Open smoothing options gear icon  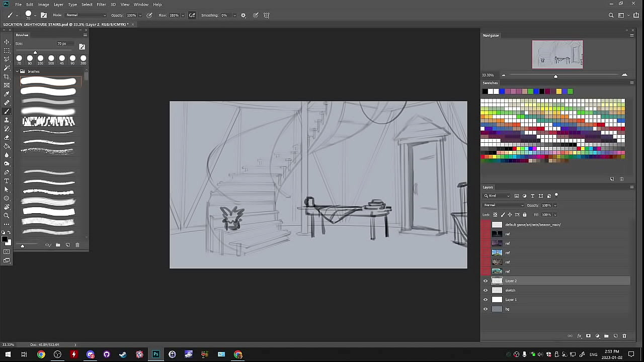(x=244, y=16)
